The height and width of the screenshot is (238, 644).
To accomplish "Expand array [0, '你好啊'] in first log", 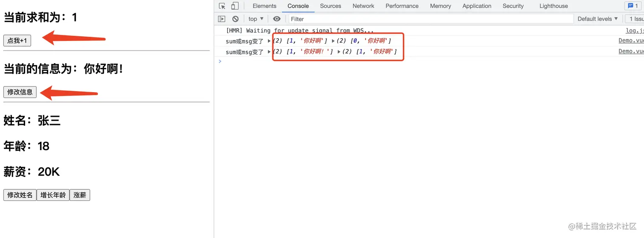I will click(x=333, y=41).
